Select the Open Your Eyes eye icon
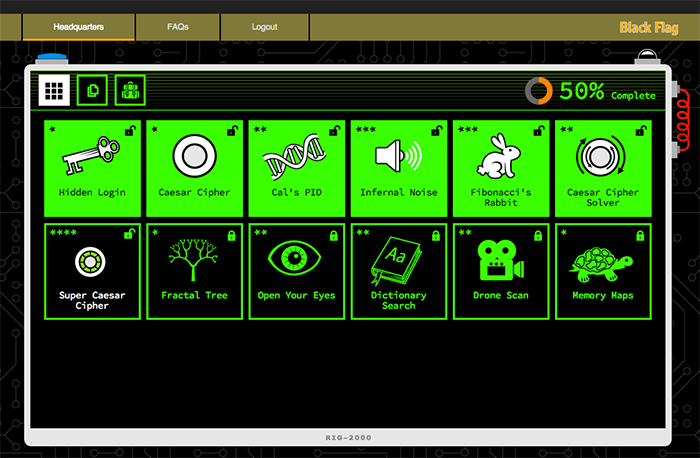The height and width of the screenshot is (458, 700). tap(294, 258)
